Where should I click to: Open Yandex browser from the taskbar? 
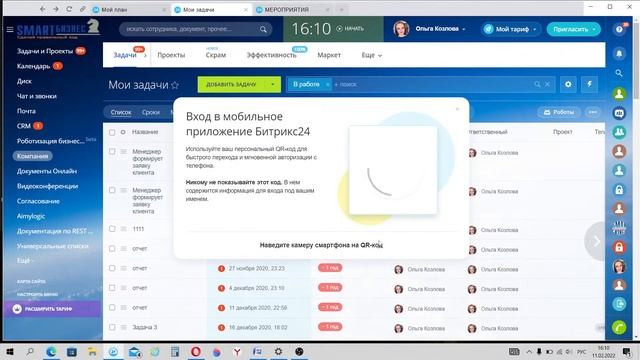tap(237, 351)
